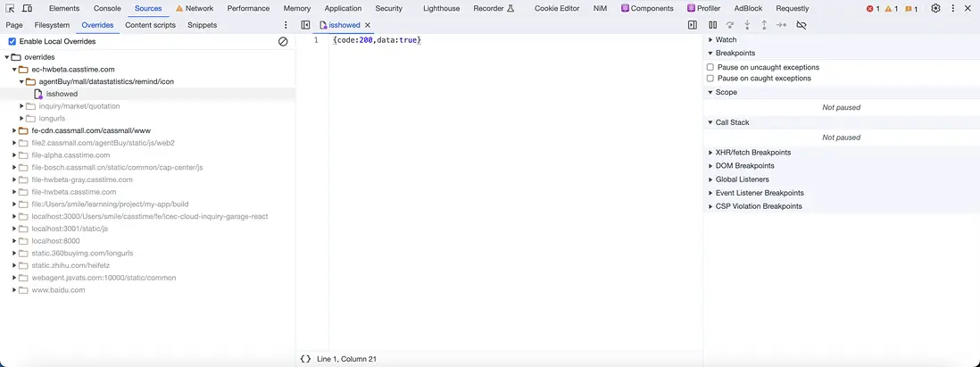Enable Pause on caught exceptions
The height and width of the screenshot is (367, 980).
[710, 79]
